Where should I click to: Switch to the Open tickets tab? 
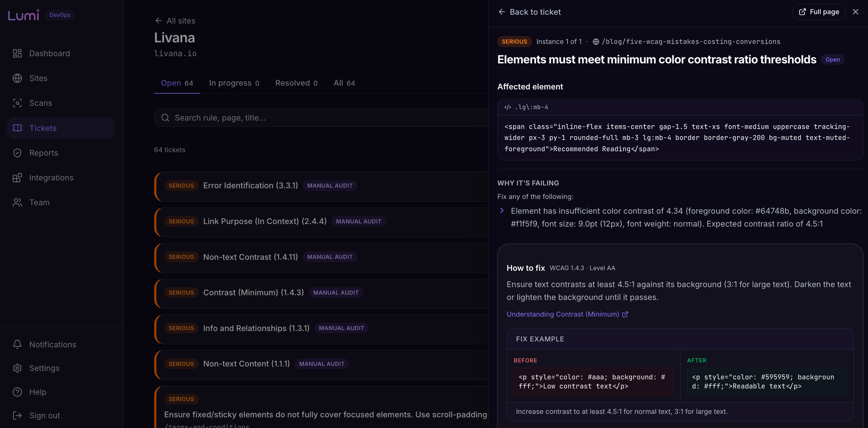[177, 83]
